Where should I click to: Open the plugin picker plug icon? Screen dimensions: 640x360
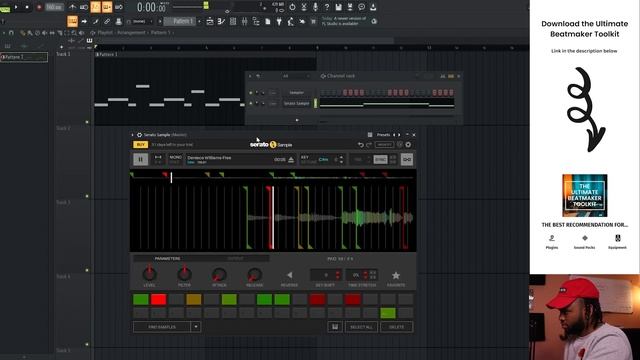pyautogui.click(x=279, y=21)
